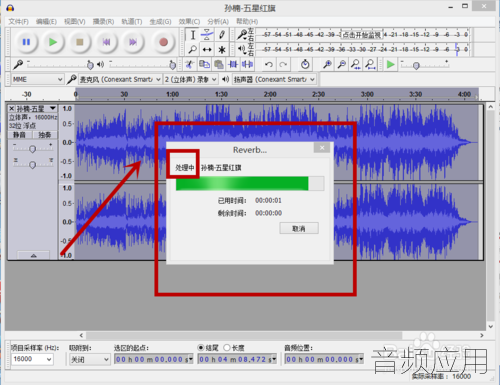Open the project sample rate 16000 dropdown
This screenshot has height=385, width=500.
click(x=32, y=359)
